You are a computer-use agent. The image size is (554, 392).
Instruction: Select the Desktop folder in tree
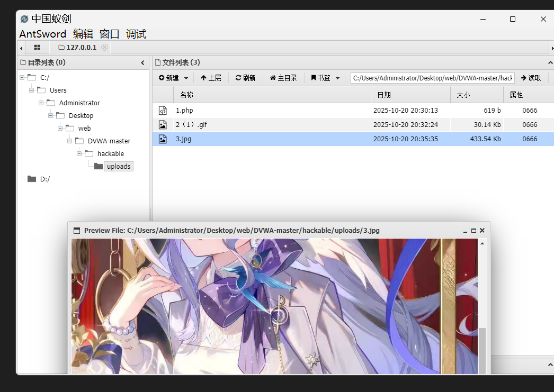pyautogui.click(x=81, y=116)
